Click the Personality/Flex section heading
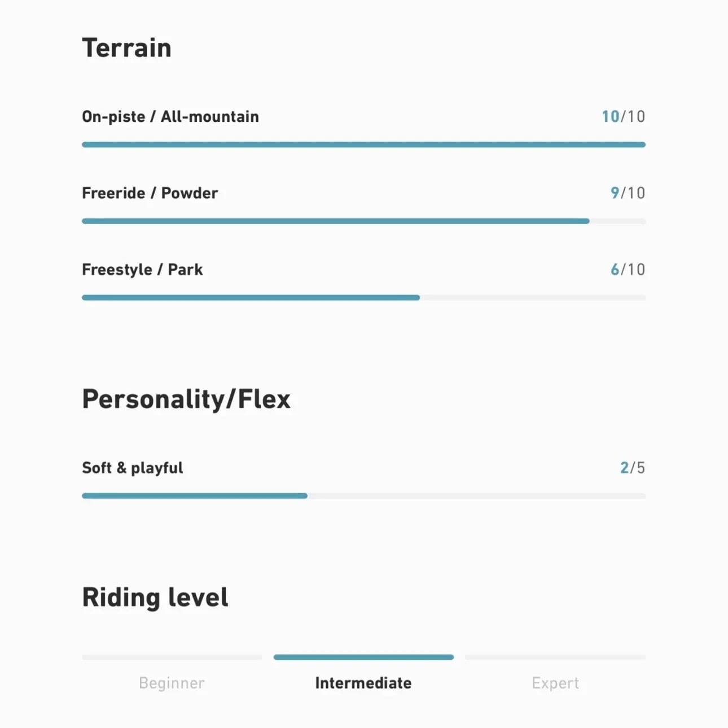The width and height of the screenshot is (728, 728). [186, 400]
